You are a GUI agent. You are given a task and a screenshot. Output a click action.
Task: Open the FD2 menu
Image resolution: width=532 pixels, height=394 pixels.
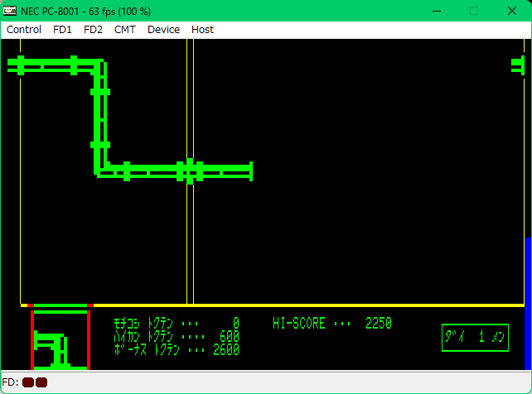93,30
